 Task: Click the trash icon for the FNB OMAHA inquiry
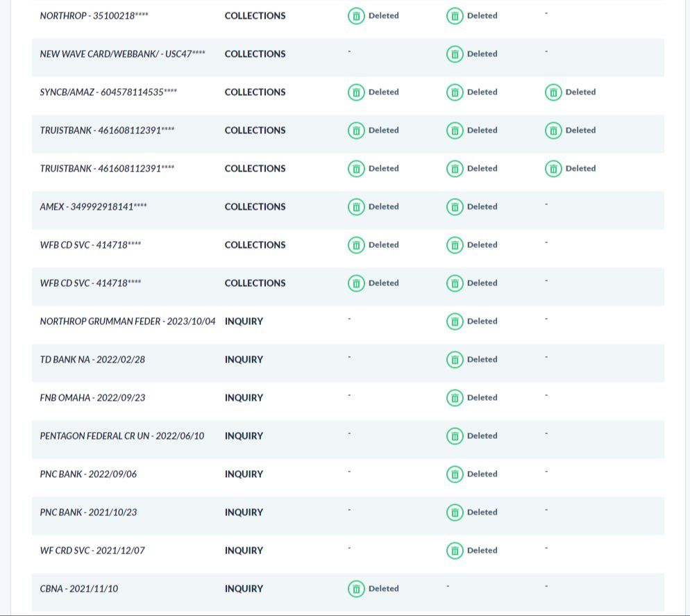[455, 398]
